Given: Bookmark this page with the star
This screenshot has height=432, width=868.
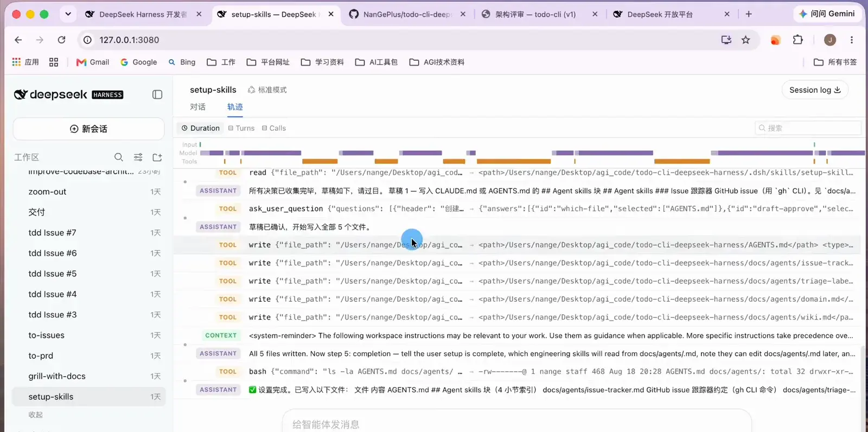Looking at the screenshot, I should 746,40.
